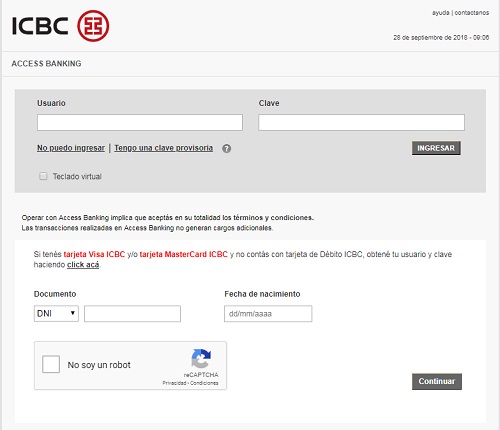Viewport: 500px width, 430px height.
Task: Focus the Clave password field
Action: point(361,122)
